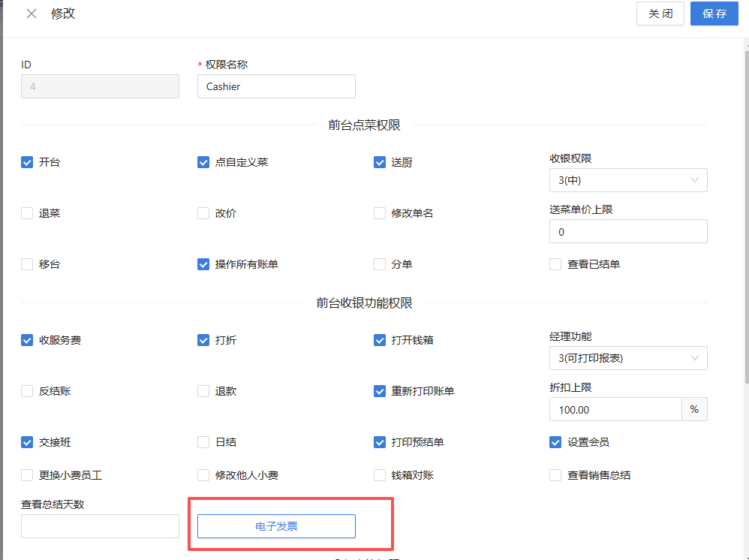Click the 折扣上限 percentage input field
749x560 pixels.
tap(615, 409)
